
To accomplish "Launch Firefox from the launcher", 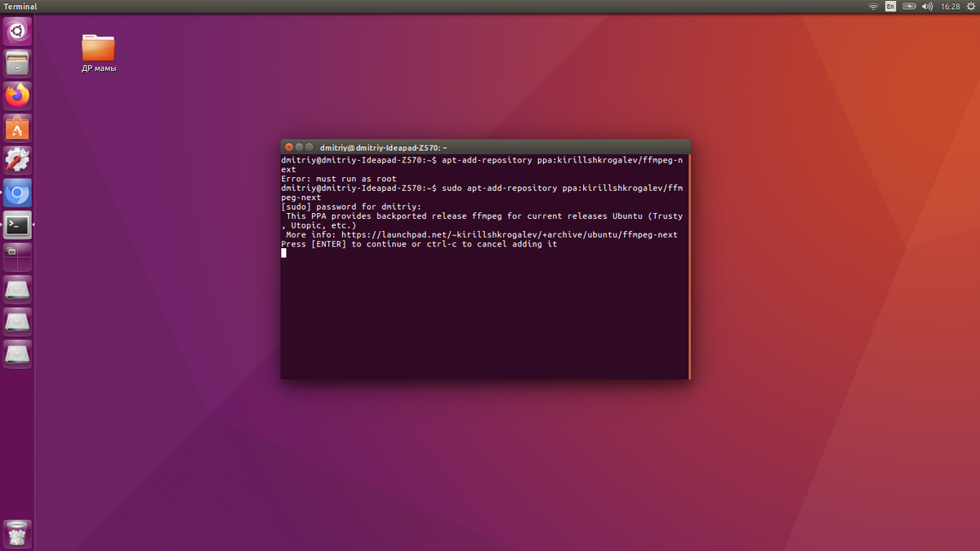I will tap(16, 96).
